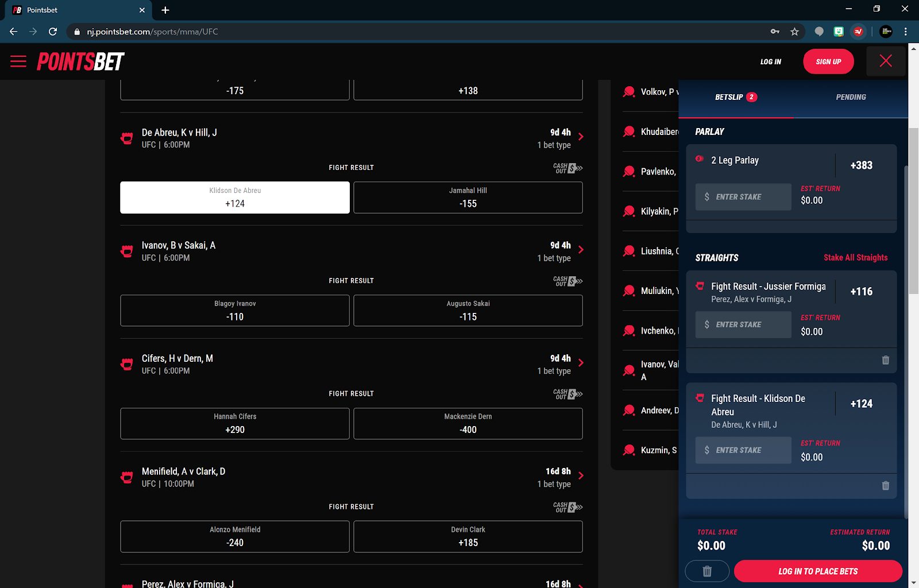Screen dimensions: 919x588
Task: Expand the Perez v Formiga fight details
Action: pyautogui.click(x=580, y=583)
